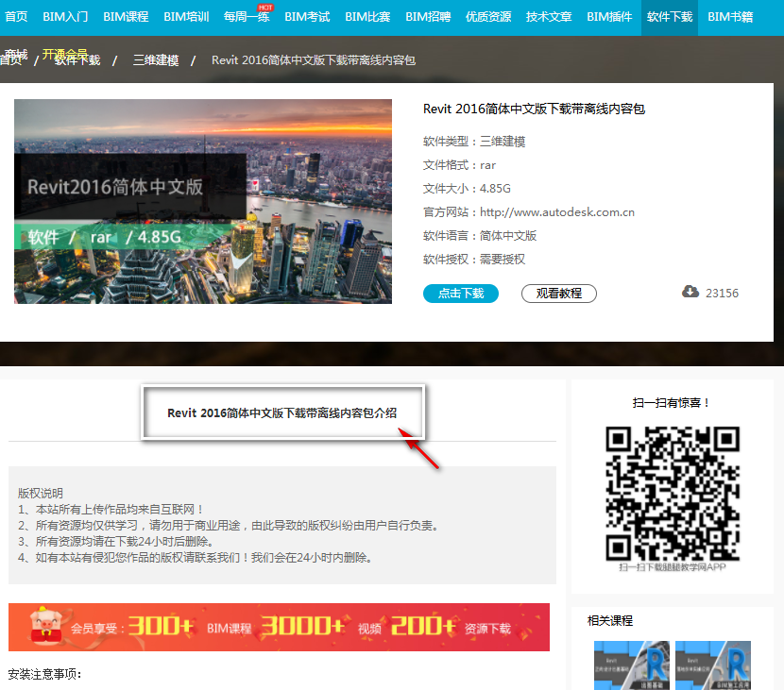This screenshot has height=690, width=784.
Task: Click the product title Revit 2016简体中文版下载带离线内容包
Action: point(534,109)
